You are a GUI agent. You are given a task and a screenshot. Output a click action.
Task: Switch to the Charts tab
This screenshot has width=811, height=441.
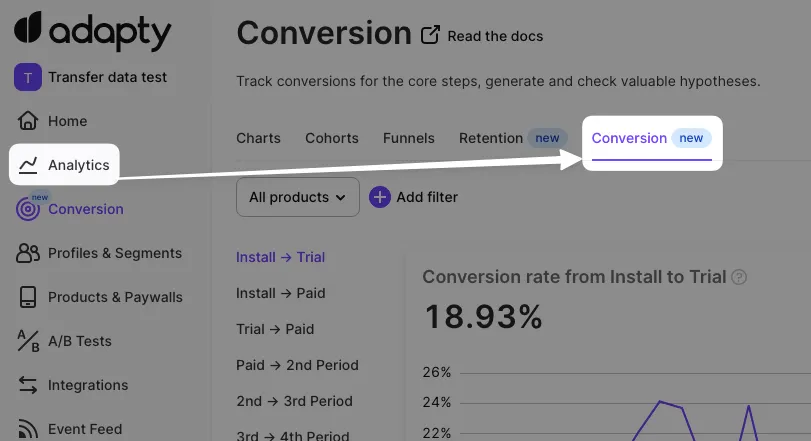click(x=258, y=138)
